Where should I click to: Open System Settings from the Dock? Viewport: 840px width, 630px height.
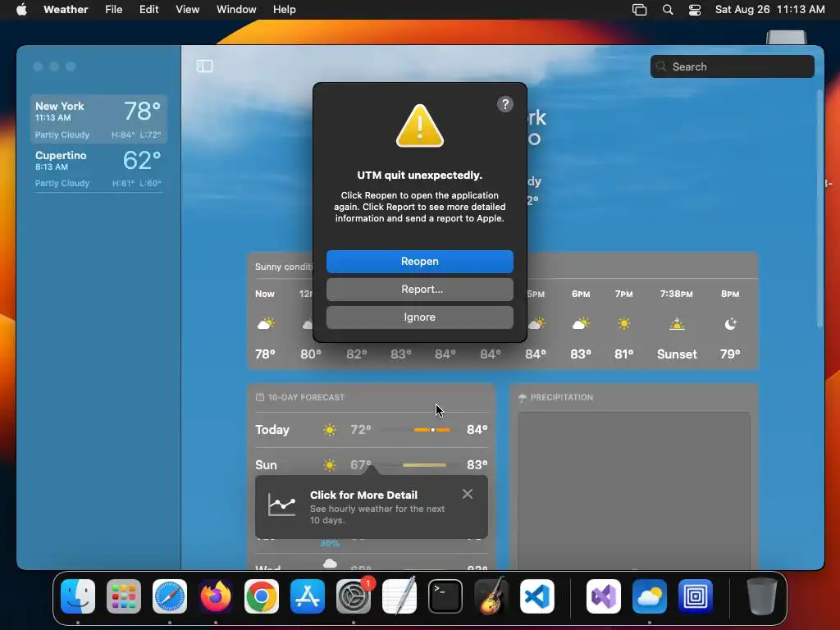click(x=354, y=596)
